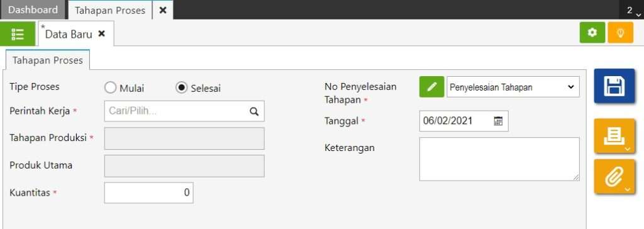Click the orange lightbulb hint icon
644x229 pixels.
[620, 33]
